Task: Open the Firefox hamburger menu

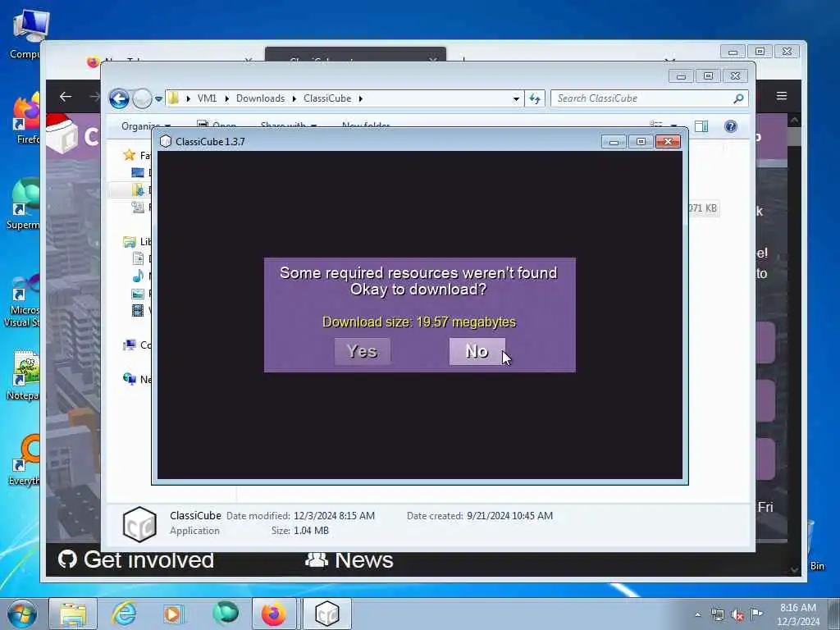Action: [x=782, y=96]
